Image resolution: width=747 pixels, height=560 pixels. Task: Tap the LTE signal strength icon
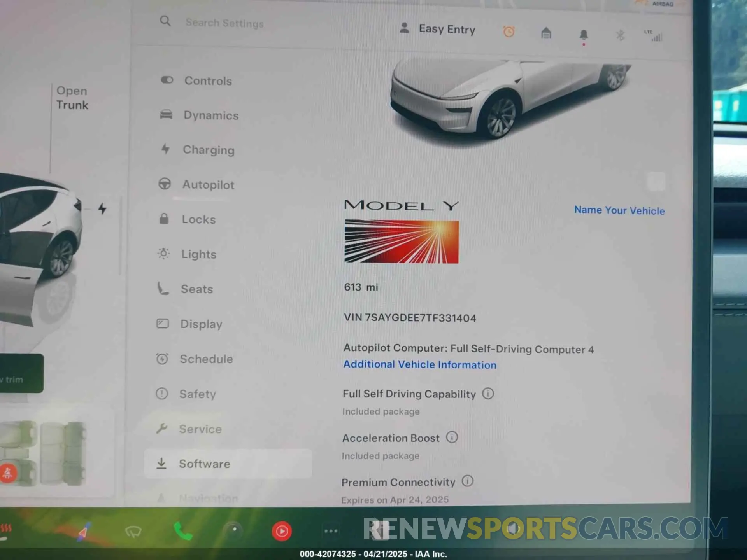pos(653,35)
